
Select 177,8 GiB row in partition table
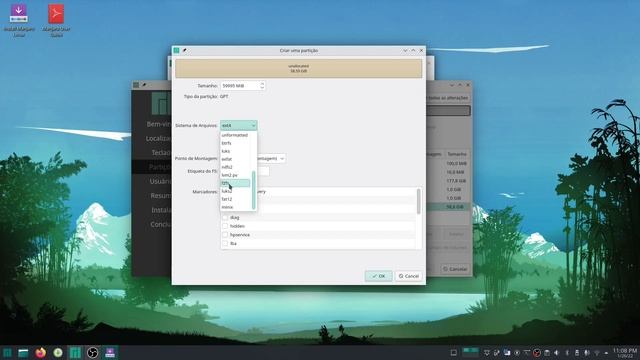pyautogui.click(x=449, y=181)
